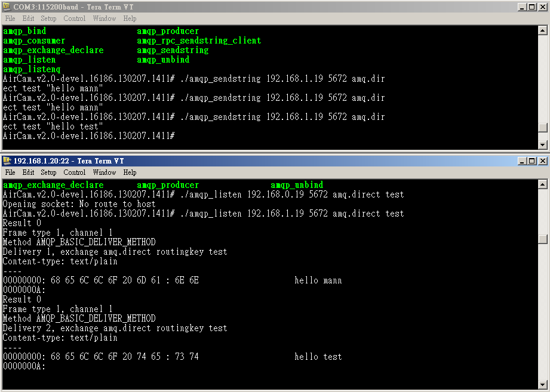The image size is (550, 392).
Task: Click scroll down arrow in COM3 terminal
Action: click(542, 144)
